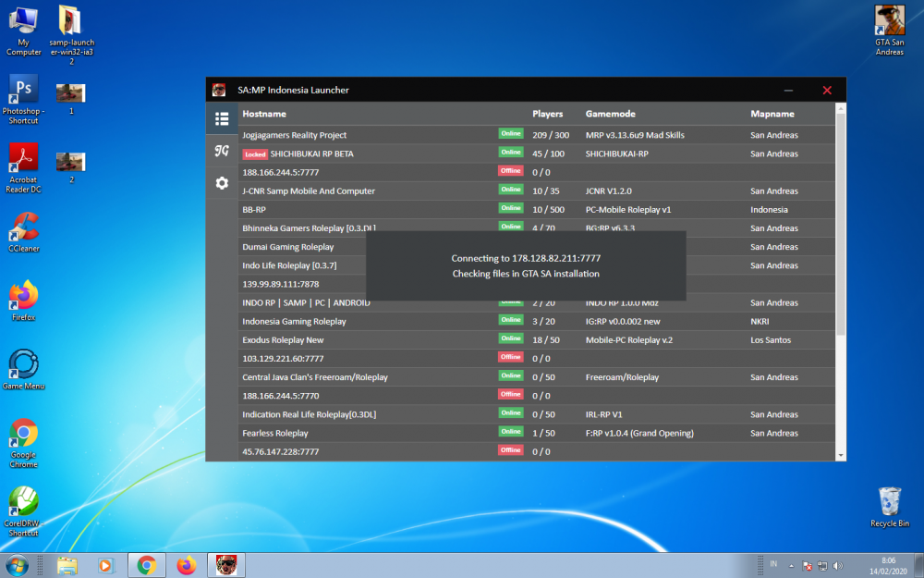Open media player taskbar icon
The height and width of the screenshot is (578, 924).
(x=105, y=566)
